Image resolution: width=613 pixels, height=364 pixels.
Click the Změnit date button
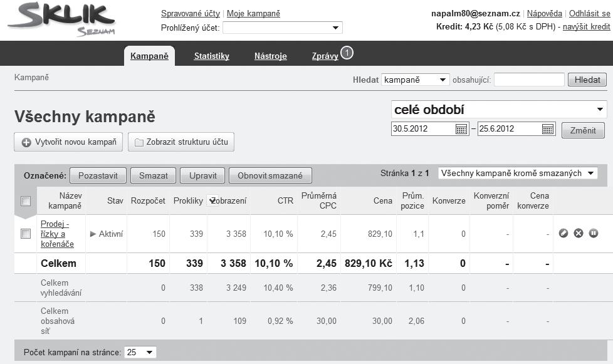pyautogui.click(x=583, y=130)
